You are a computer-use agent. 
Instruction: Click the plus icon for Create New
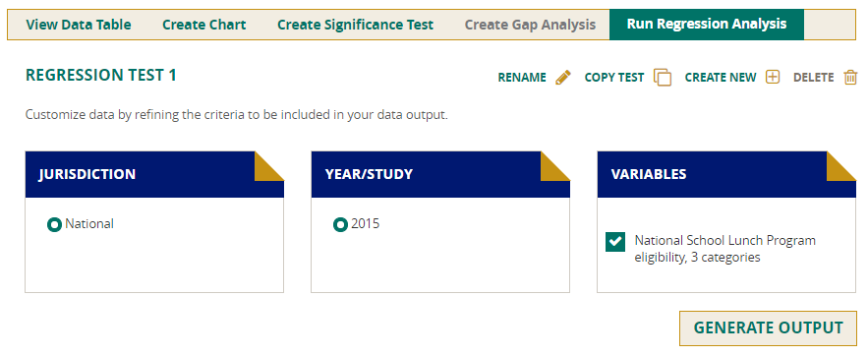[x=773, y=77]
